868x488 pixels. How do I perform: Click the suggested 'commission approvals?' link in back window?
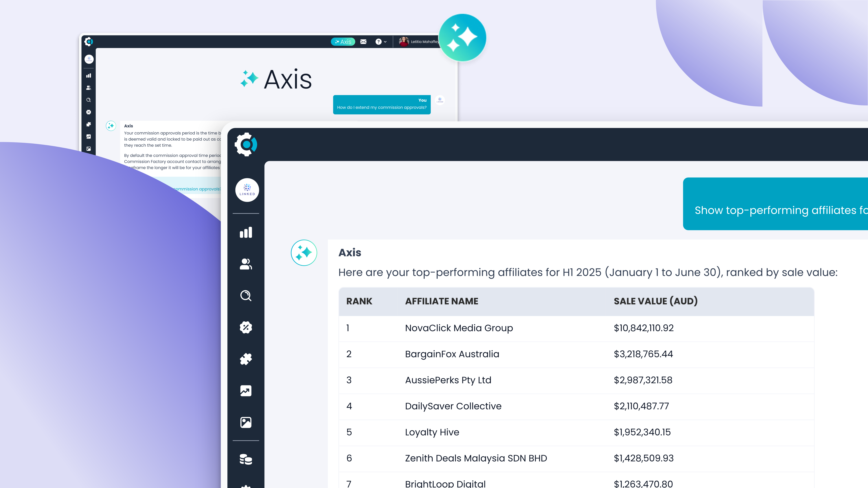(x=197, y=189)
